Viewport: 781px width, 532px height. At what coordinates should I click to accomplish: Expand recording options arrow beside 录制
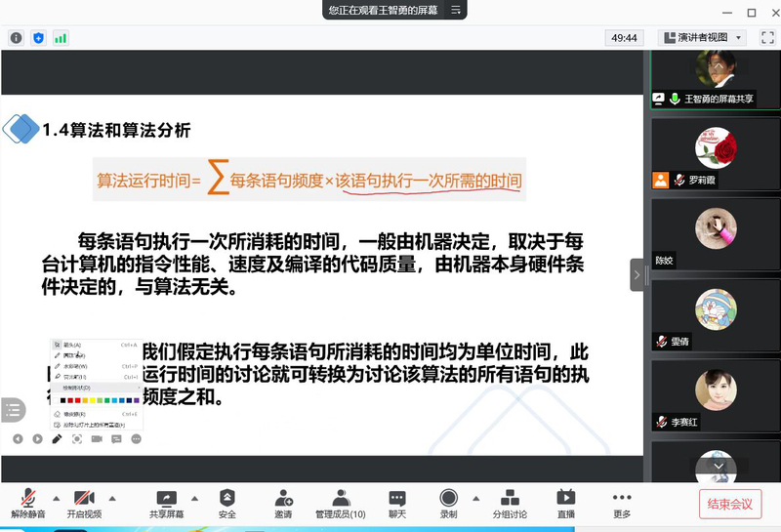(x=476, y=498)
